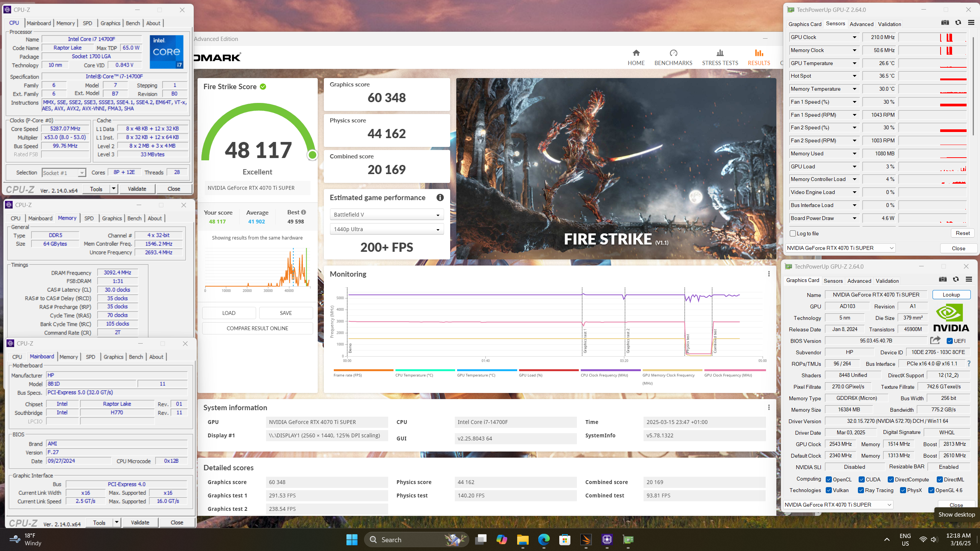The width and height of the screenshot is (980, 551).
Task: Open the Windows Start menu
Action: (x=351, y=540)
